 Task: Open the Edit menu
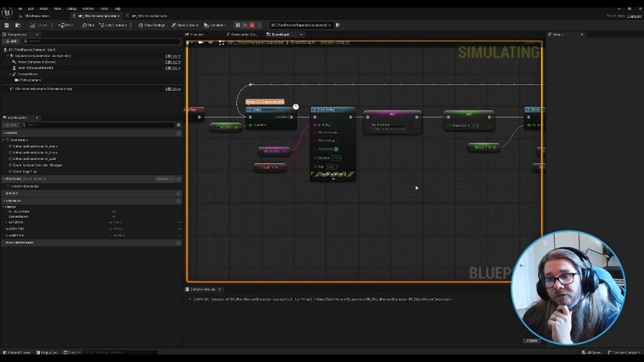[31, 9]
